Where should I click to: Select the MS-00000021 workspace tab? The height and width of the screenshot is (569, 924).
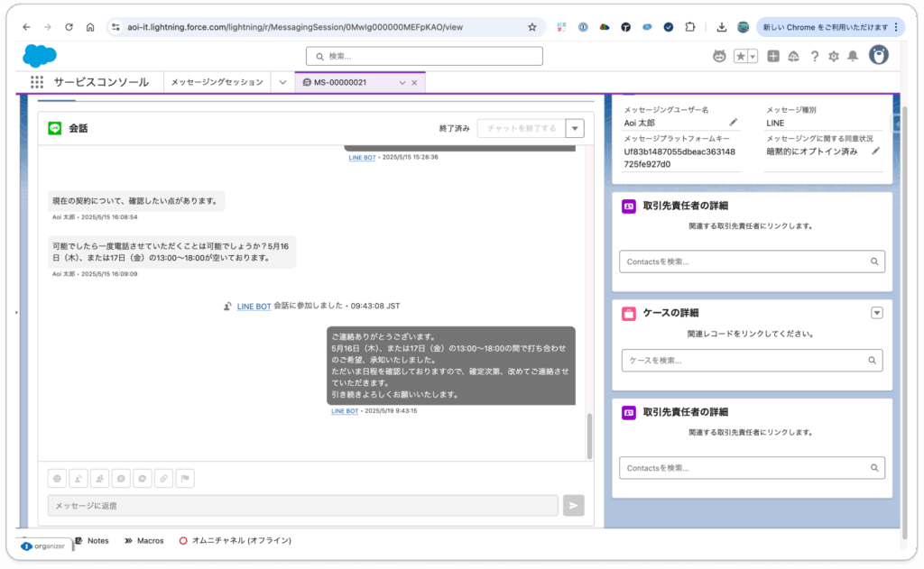(x=346, y=82)
